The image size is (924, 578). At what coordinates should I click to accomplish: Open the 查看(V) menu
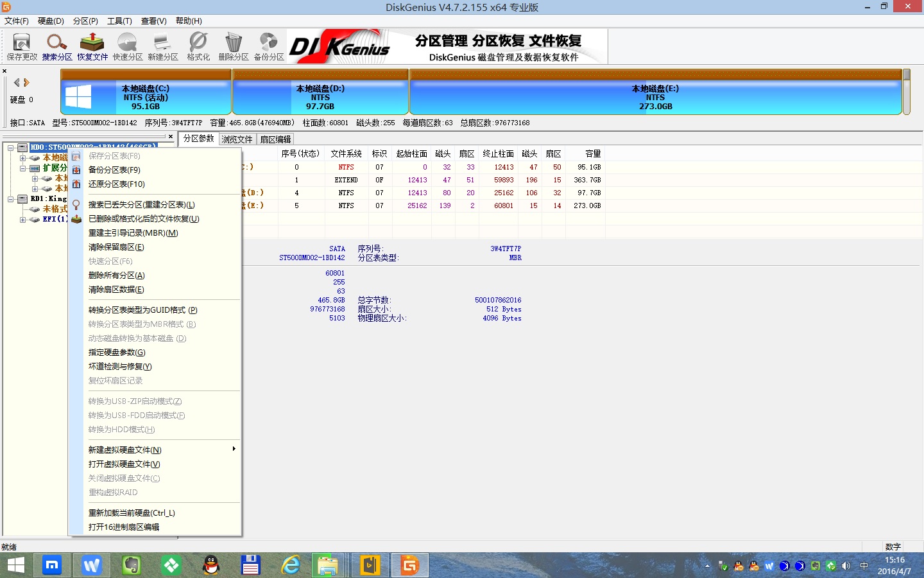click(153, 21)
